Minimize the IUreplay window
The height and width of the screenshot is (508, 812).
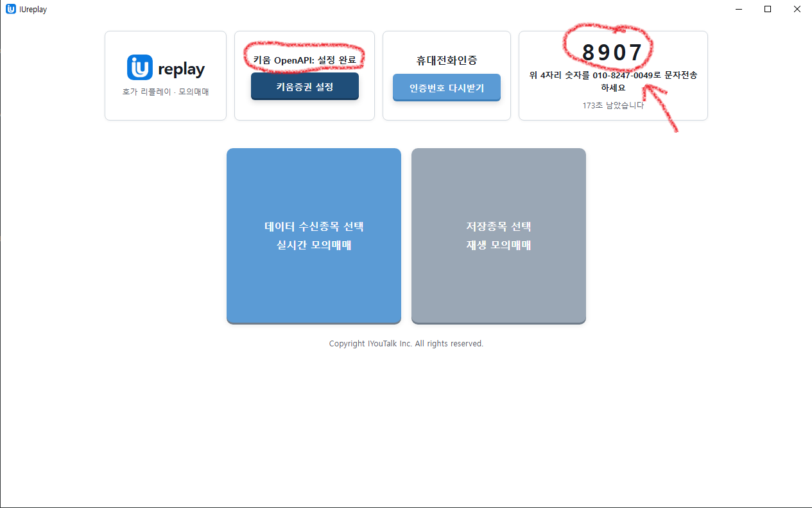coord(739,9)
